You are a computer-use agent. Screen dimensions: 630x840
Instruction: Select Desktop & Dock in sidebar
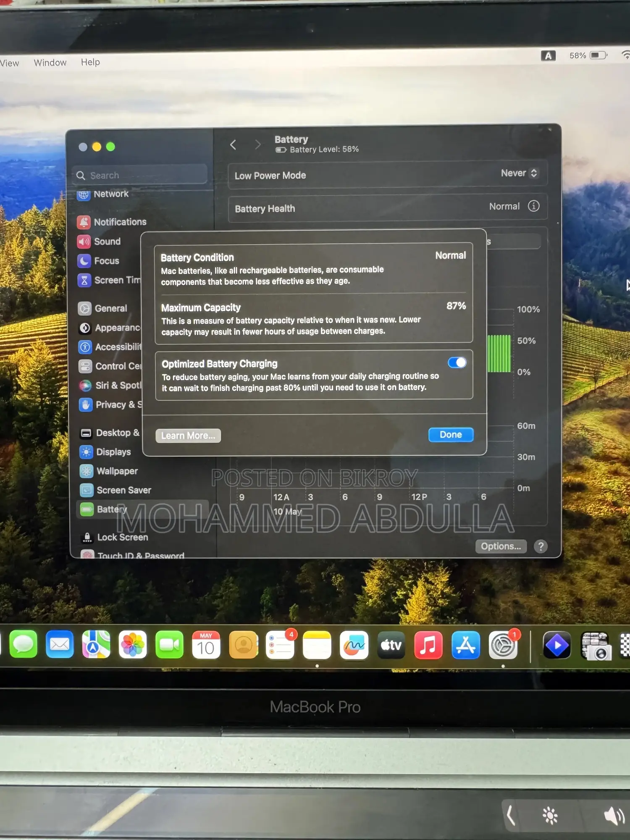point(110,433)
